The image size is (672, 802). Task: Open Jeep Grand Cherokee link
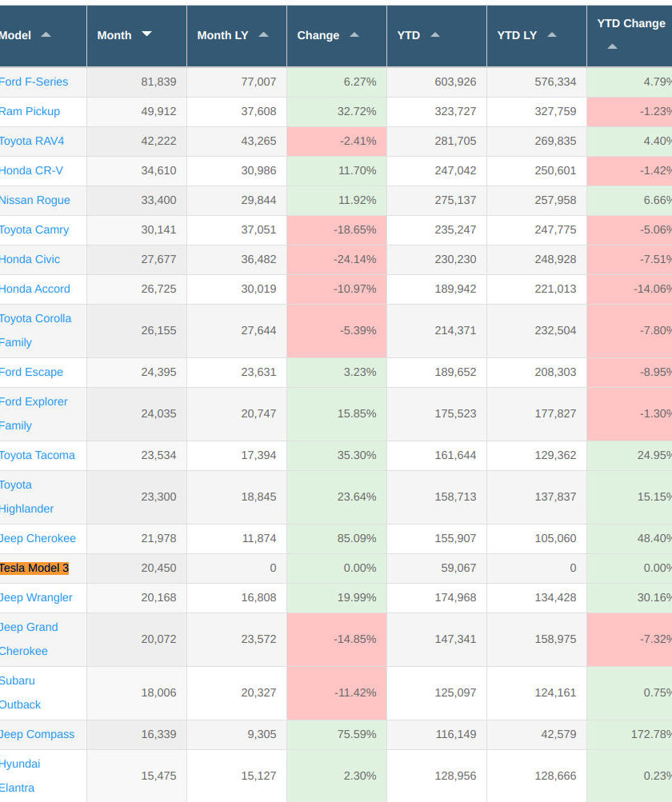coord(29,640)
